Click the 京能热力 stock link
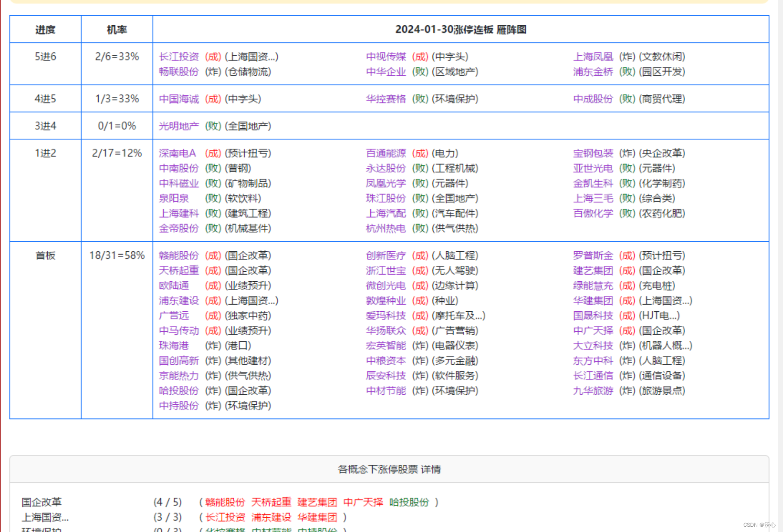 (178, 376)
